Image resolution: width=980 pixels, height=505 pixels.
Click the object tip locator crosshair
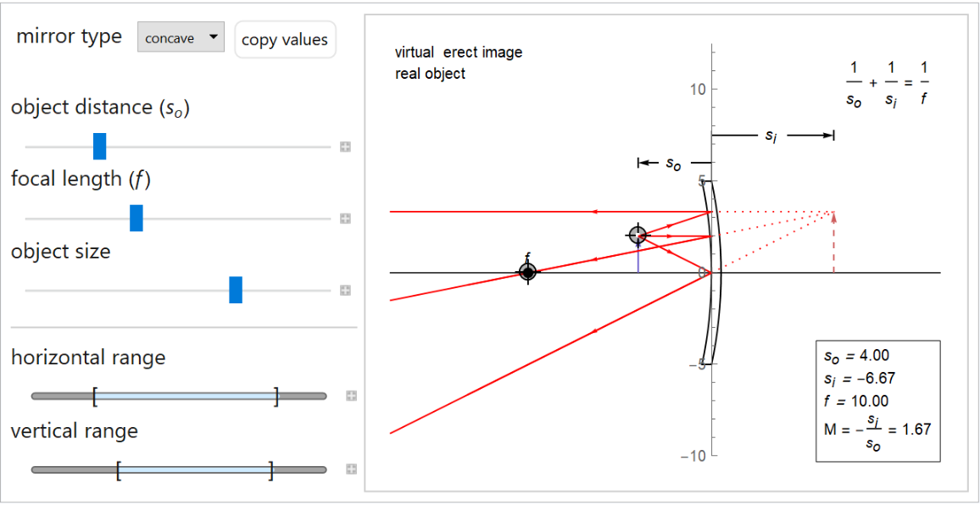[638, 235]
